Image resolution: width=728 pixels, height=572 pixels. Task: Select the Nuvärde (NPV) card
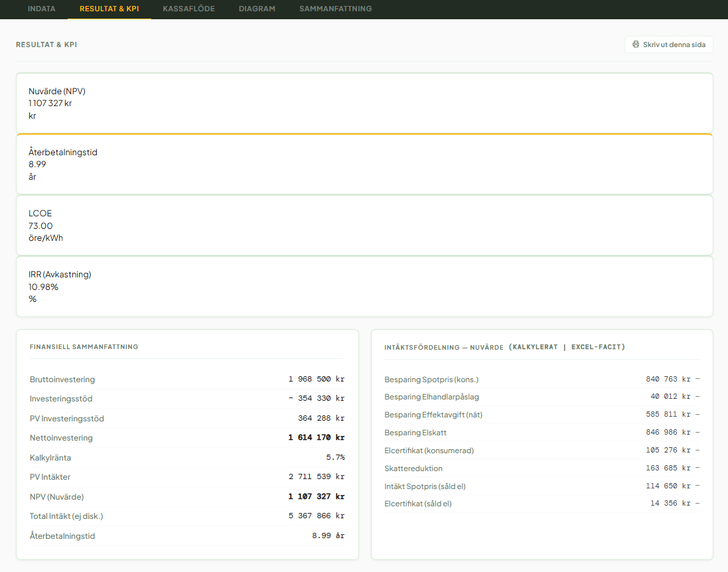click(364, 103)
